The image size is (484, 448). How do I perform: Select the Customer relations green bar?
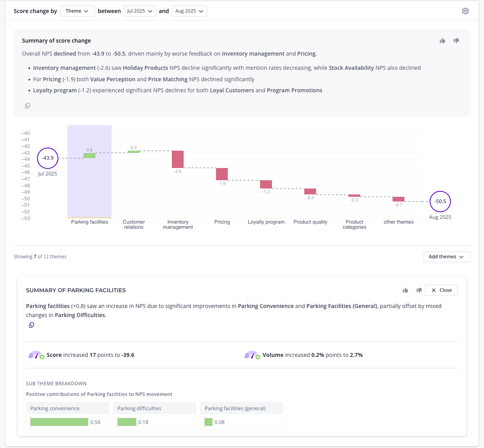[134, 152]
